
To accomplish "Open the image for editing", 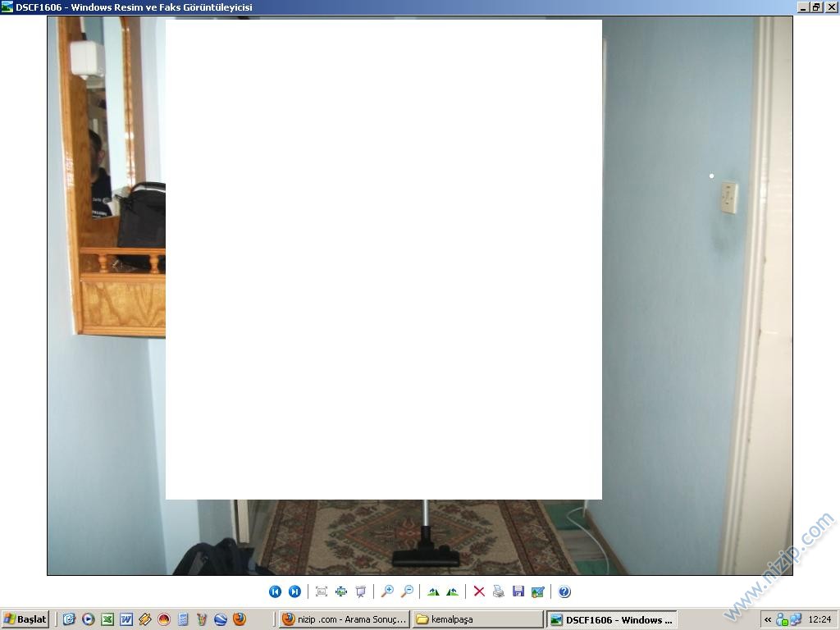I will point(538,591).
